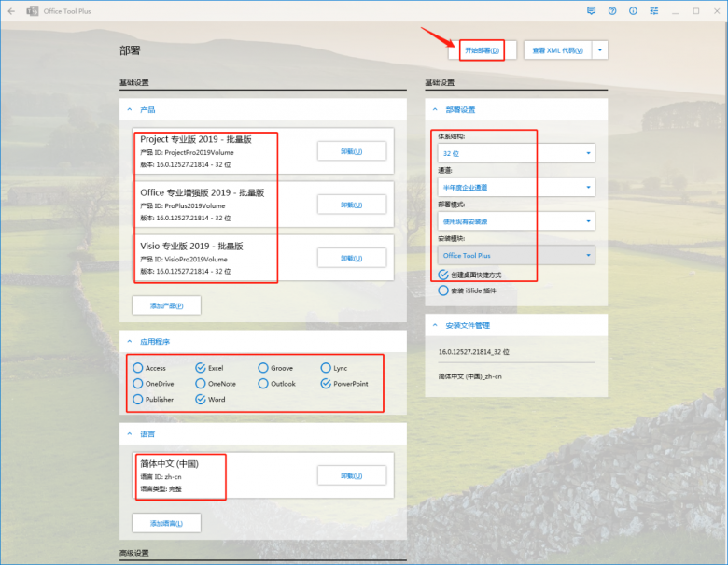The image size is (728, 565).
Task: Click the Office 专业增强版 2019 product title
Action: 203,192
